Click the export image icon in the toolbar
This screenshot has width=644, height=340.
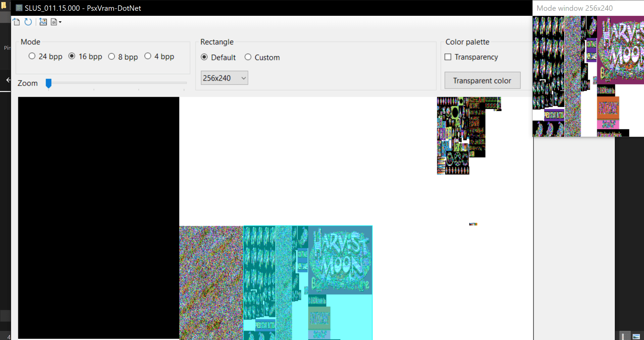(x=43, y=22)
